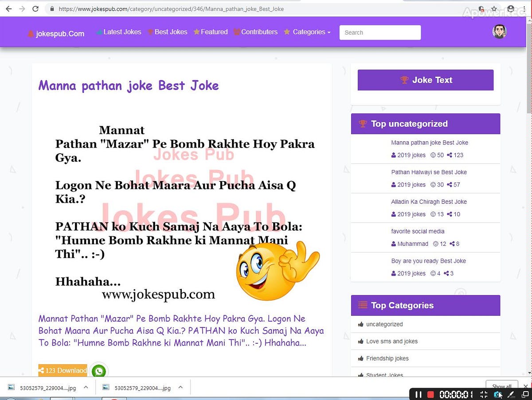Toggle the webcam overlay in recorder
Screen dimensions: 532x400
click(x=497, y=394)
